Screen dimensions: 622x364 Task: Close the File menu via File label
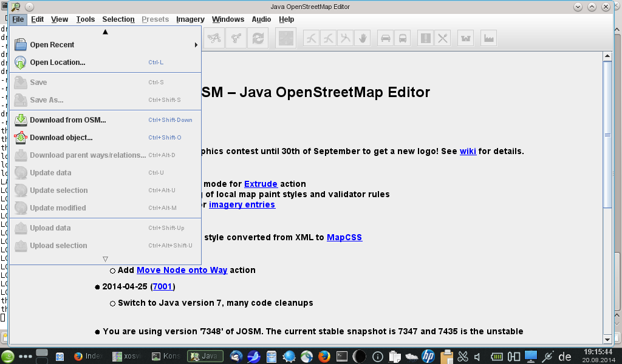[x=18, y=19]
